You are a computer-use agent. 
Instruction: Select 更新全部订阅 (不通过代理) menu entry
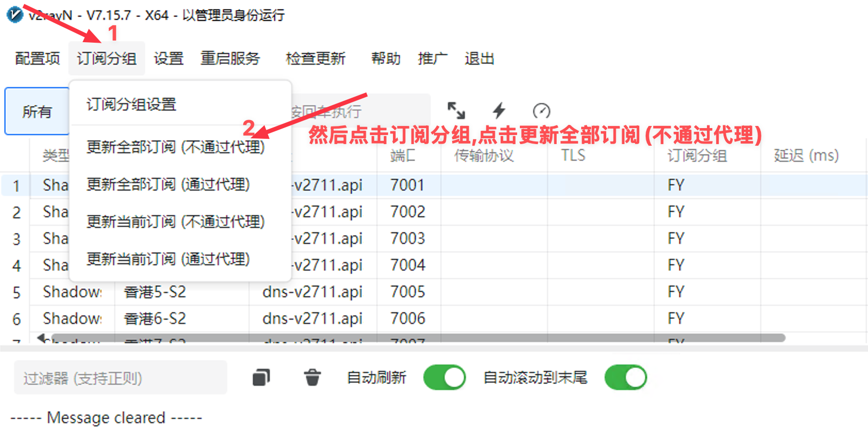[175, 147]
